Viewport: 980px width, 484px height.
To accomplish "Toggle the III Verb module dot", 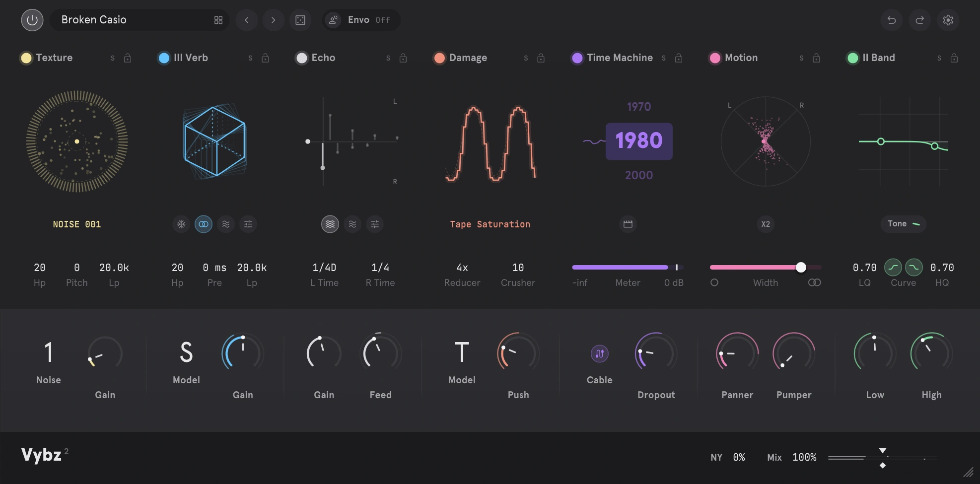I will 164,58.
